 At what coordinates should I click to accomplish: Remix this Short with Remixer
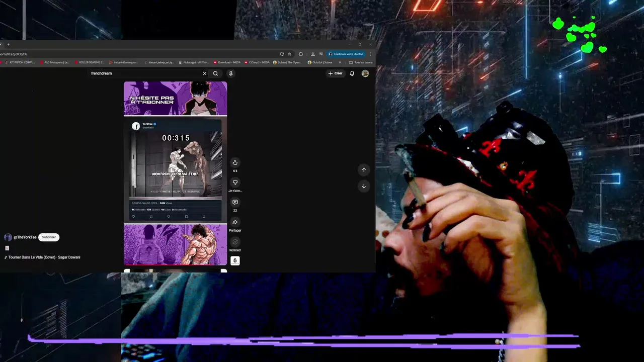235,242
